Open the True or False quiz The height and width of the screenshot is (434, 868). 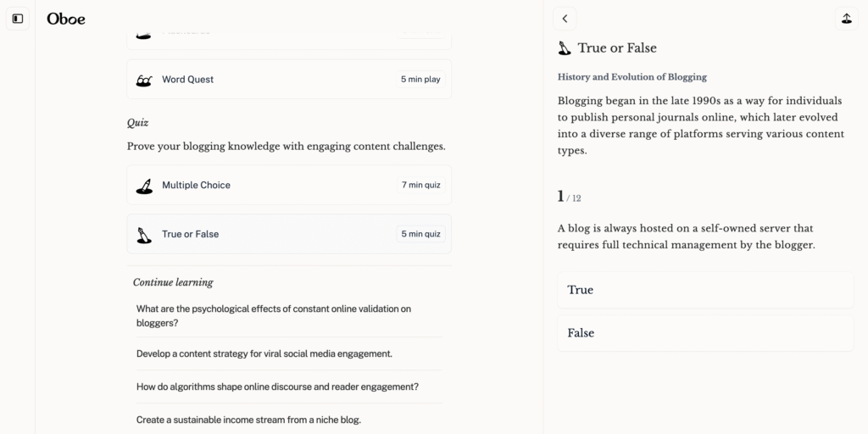click(289, 234)
